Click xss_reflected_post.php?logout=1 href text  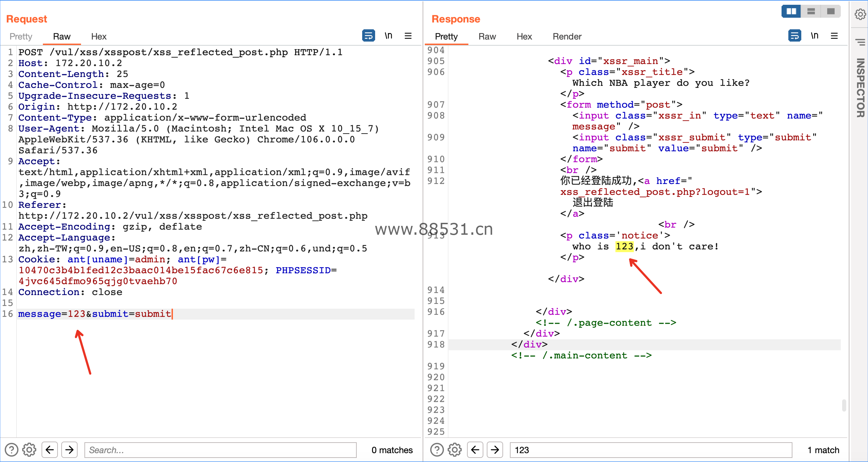click(655, 192)
